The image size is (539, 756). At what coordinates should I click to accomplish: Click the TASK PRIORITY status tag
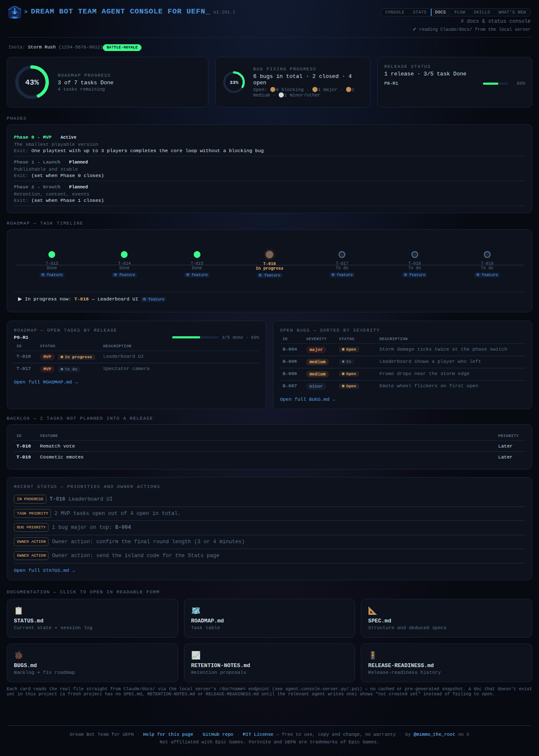pyautogui.click(x=32, y=513)
